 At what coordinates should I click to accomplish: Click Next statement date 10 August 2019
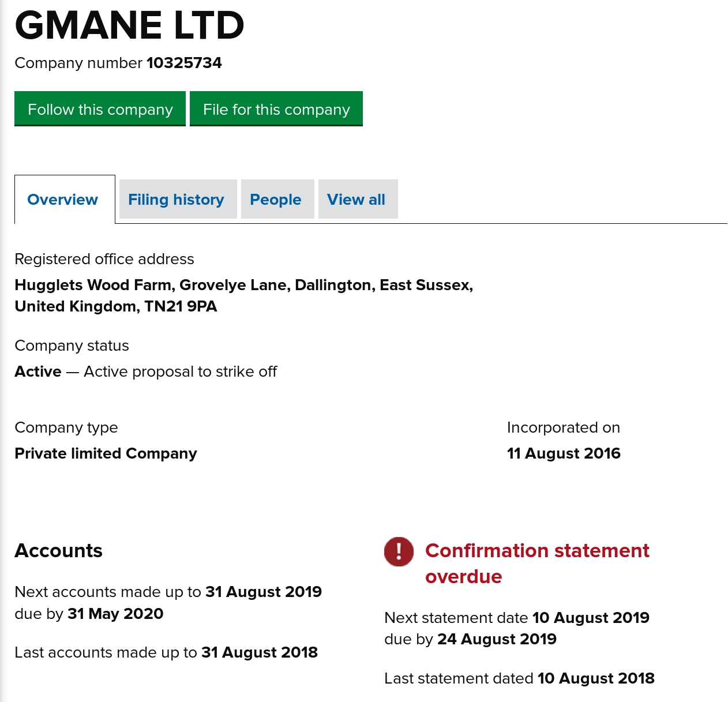coord(591,618)
